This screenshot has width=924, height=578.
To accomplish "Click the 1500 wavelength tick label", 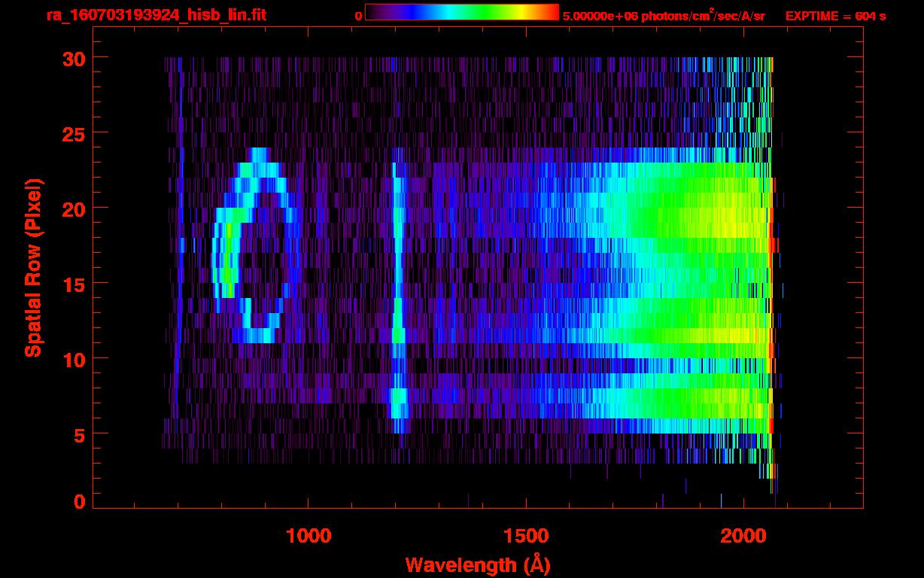I will [x=525, y=536].
